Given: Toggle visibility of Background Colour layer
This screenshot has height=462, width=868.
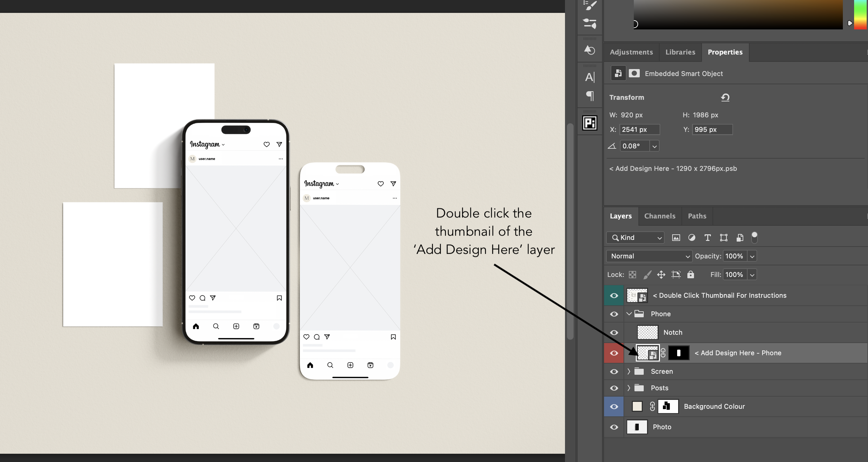Looking at the screenshot, I should point(614,407).
